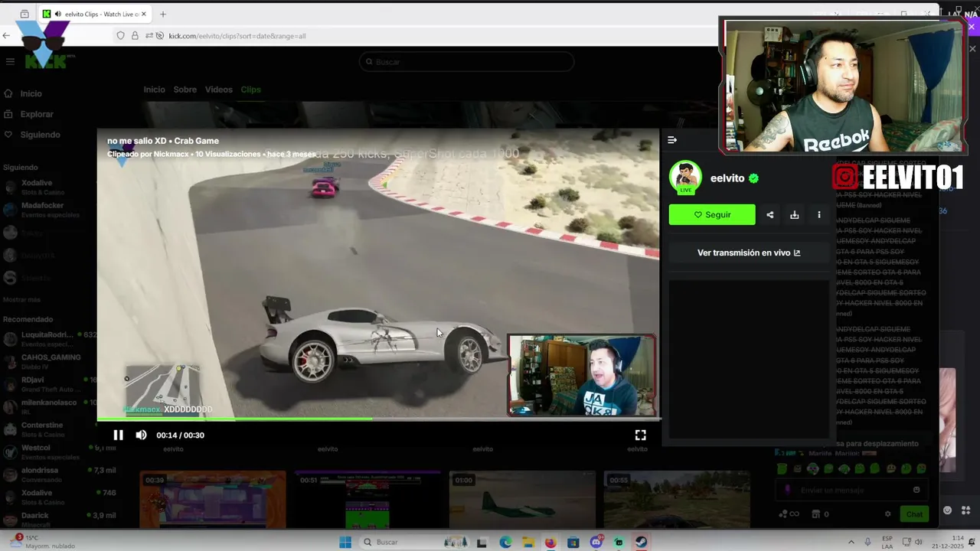Viewport: 980px width, 551px height.
Task: Open the 00:51 clip thumbnail
Action: coord(367,499)
